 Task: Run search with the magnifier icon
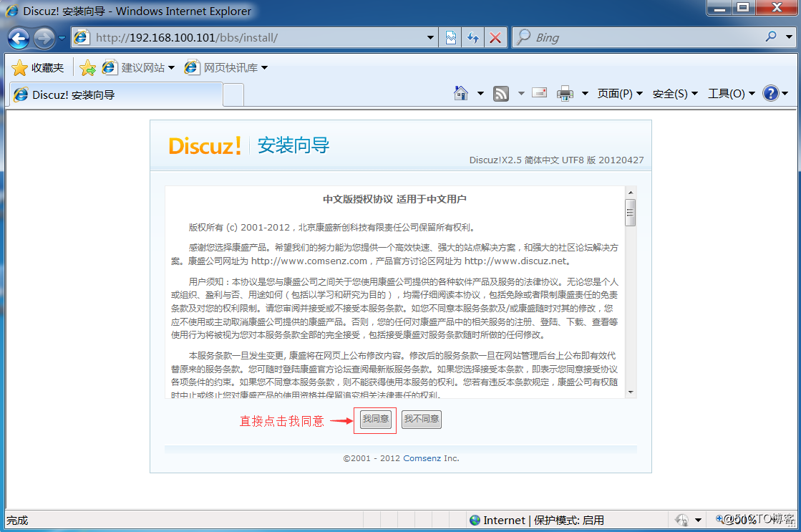771,37
